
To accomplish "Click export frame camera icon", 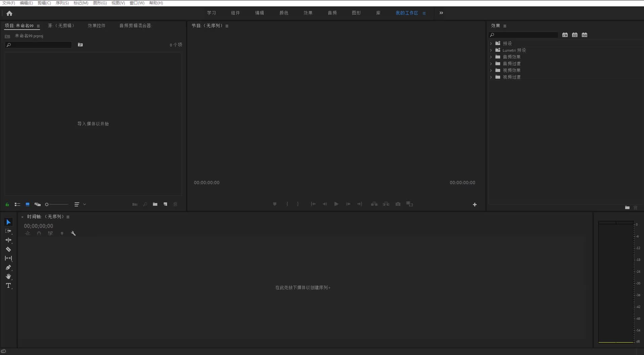I will pos(398,204).
